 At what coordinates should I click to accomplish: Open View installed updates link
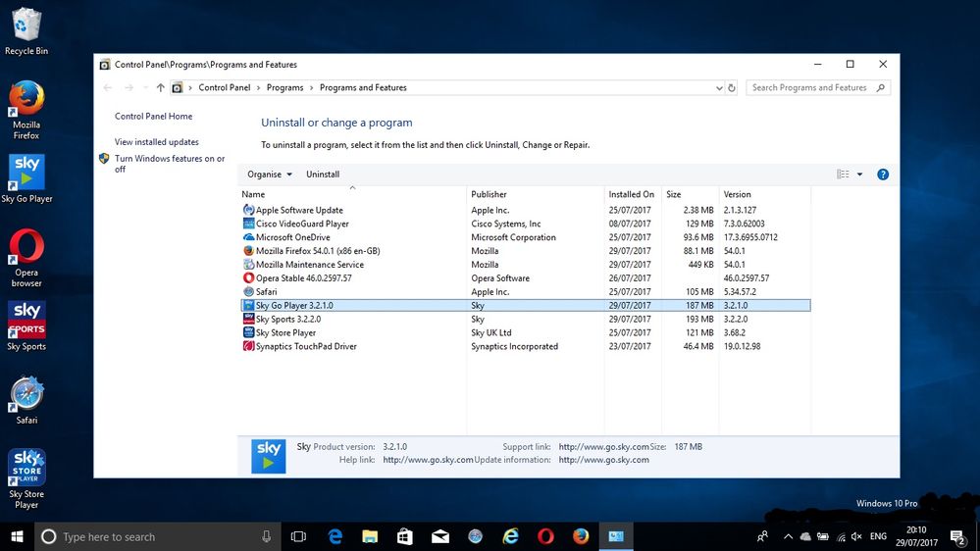tap(156, 142)
